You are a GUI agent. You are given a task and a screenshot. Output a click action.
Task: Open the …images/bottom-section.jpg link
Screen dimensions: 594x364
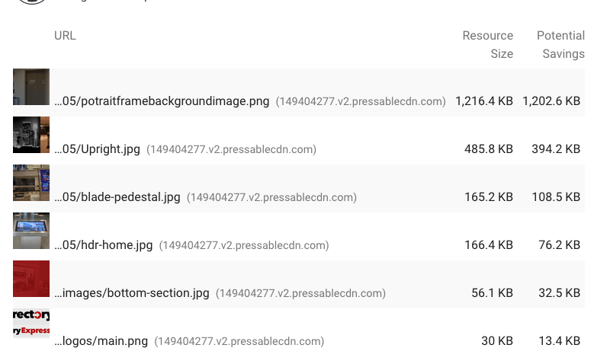tap(132, 293)
